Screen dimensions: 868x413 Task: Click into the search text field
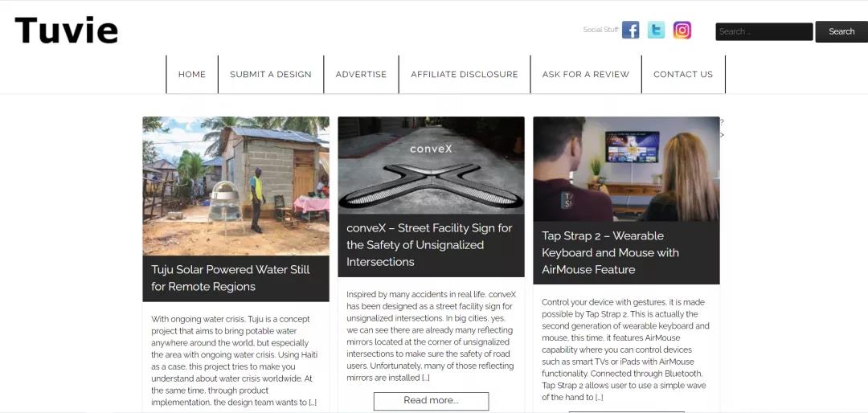pos(764,31)
